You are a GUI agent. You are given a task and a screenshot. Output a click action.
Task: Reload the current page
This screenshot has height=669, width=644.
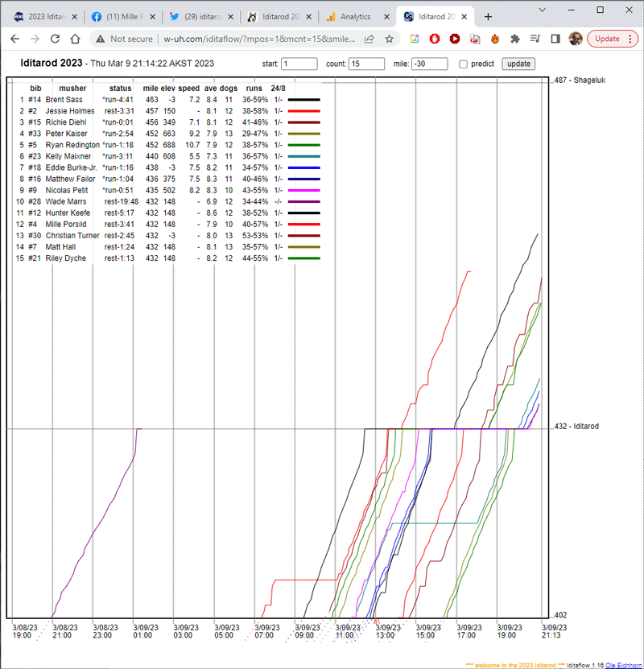click(55, 39)
